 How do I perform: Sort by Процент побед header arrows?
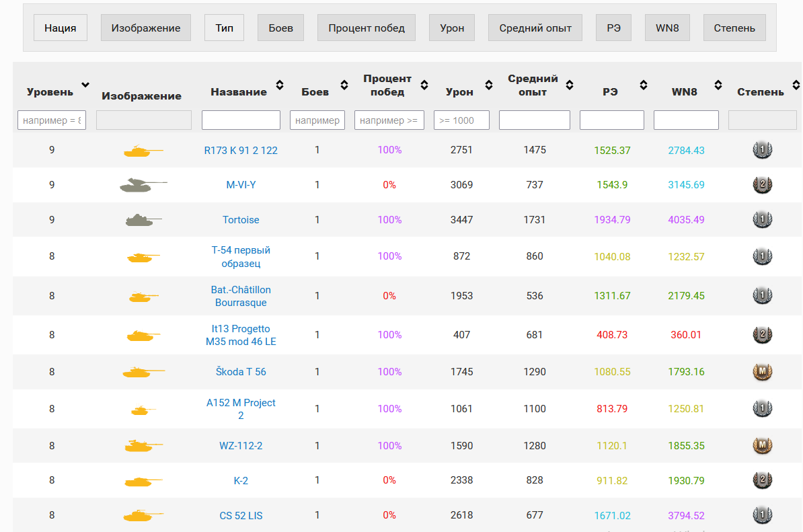[x=424, y=85]
